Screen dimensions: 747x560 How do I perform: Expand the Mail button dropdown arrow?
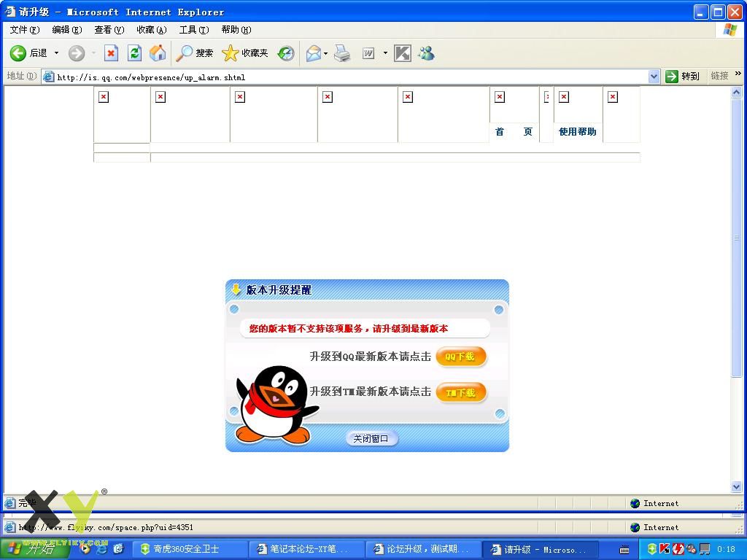[x=326, y=52]
